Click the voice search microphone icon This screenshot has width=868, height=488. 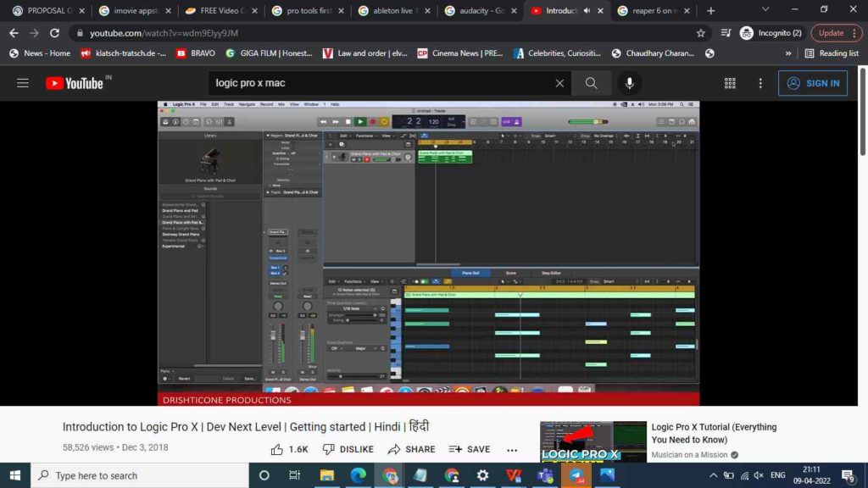point(630,83)
